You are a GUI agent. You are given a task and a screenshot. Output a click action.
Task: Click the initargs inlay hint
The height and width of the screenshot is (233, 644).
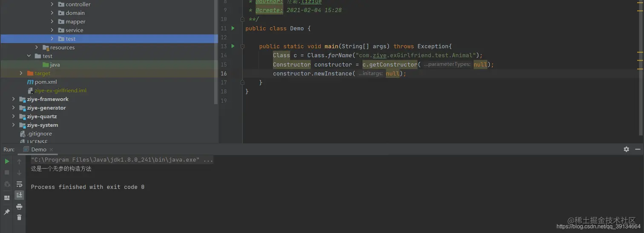pos(371,73)
